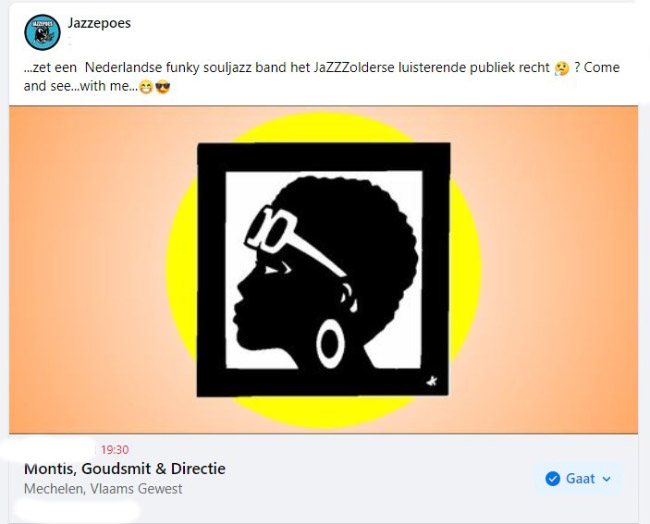Click the 19:30 event time

coord(115,449)
